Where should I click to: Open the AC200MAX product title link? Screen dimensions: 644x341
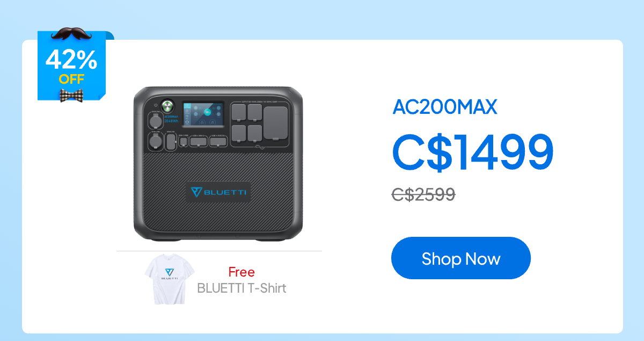coord(445,107)
